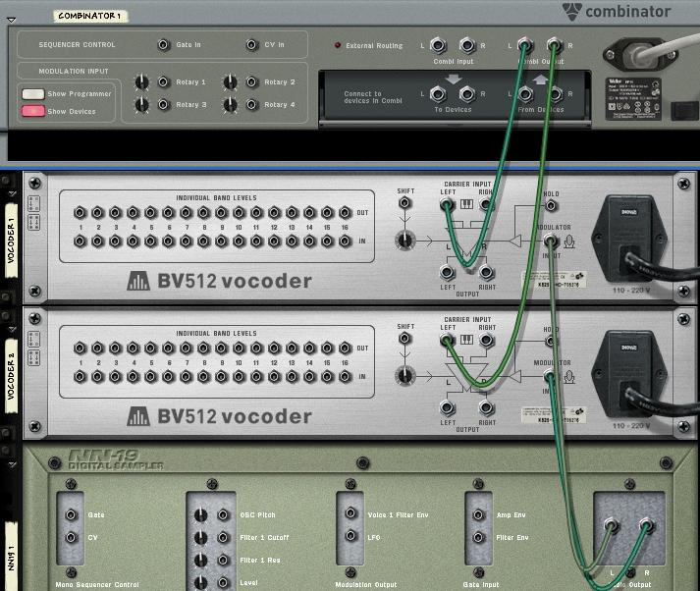Click the From Devices L jack

pyautogui.click(x=525, y=93)
